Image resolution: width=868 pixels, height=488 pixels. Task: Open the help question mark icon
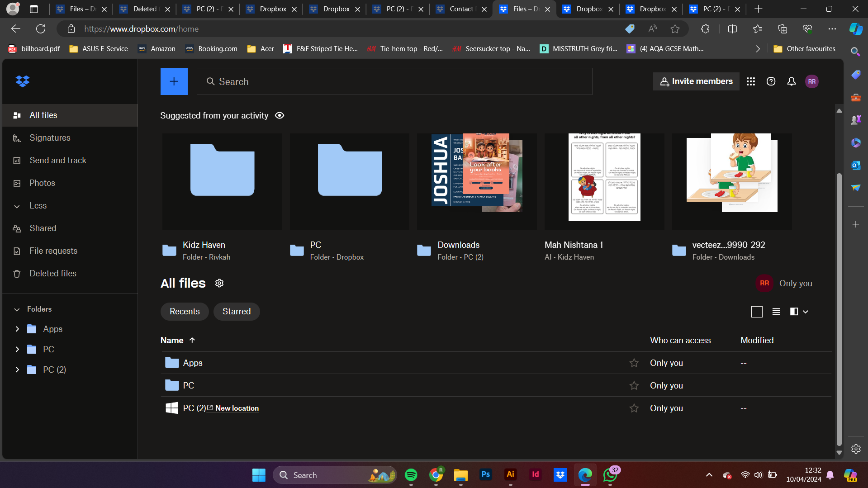[771, 81]
